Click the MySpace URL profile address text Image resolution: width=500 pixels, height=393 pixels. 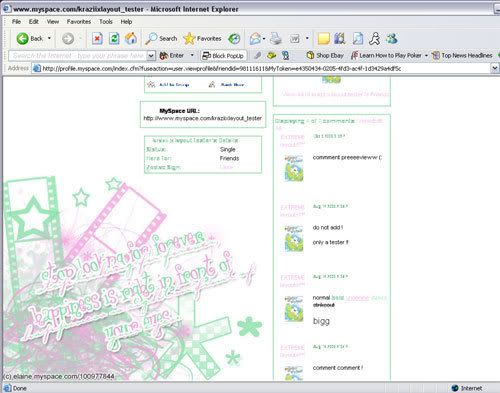(x=202, y=118)
